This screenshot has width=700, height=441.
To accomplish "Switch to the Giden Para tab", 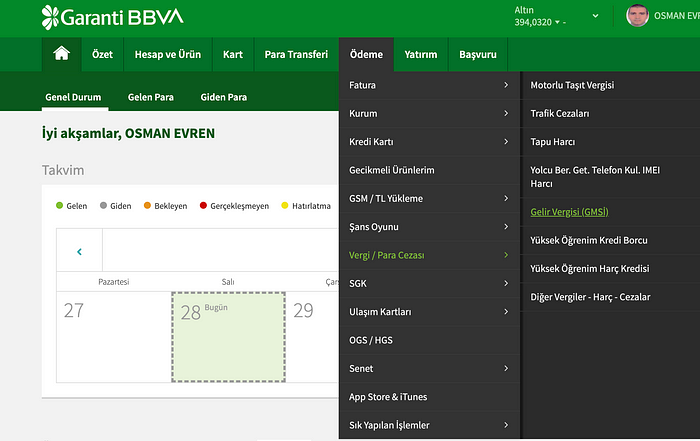I will (x=223, y=97).
